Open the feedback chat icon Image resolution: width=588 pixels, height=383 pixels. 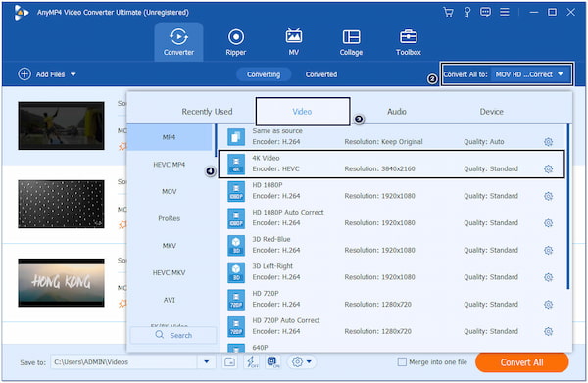pos(485,12)
